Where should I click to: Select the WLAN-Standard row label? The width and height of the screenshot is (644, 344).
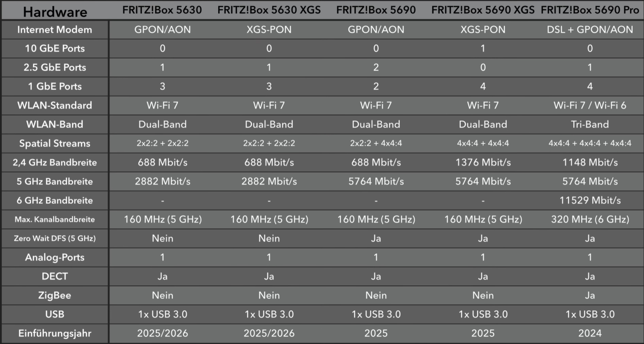click(x=55, y=105)
